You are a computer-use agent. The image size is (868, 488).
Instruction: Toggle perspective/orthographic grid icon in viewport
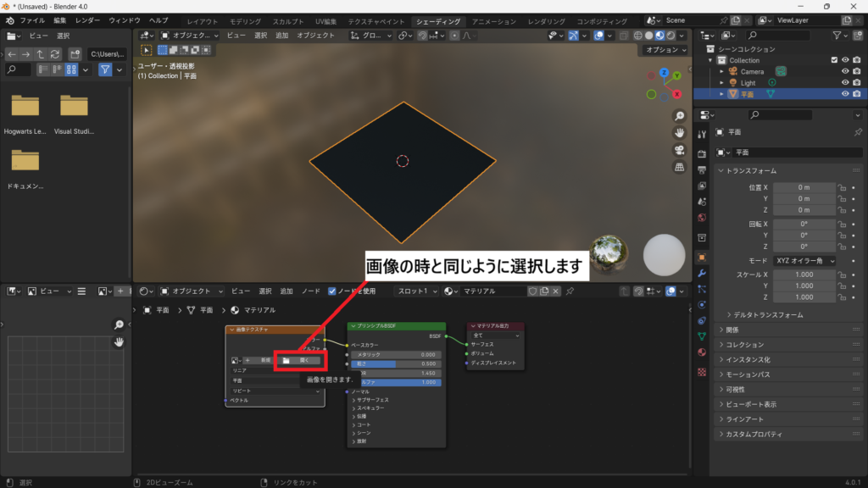679,168
